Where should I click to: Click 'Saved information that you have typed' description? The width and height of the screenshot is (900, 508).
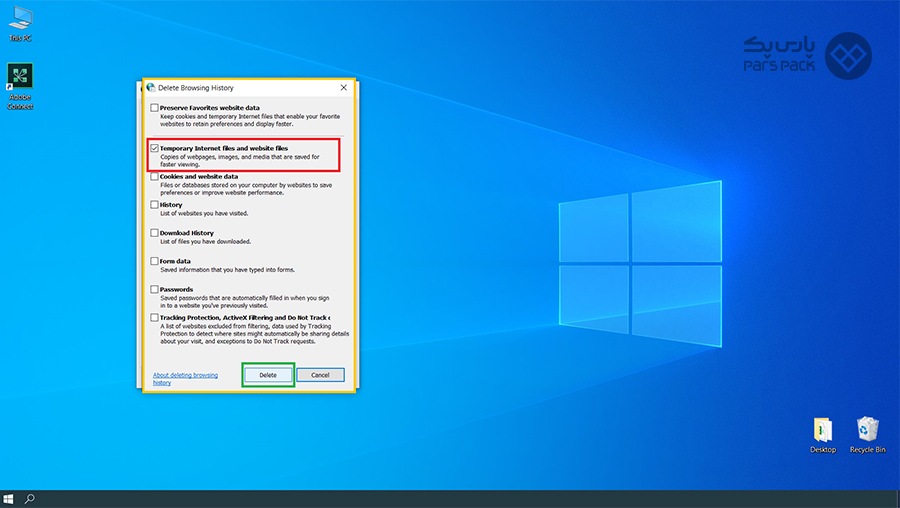pos(227,270)
